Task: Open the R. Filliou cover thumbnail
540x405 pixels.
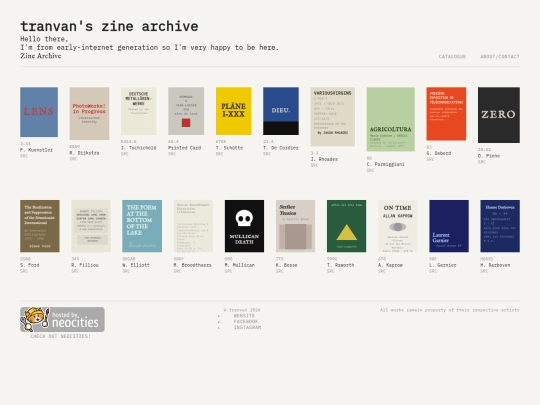Action: 91,226
